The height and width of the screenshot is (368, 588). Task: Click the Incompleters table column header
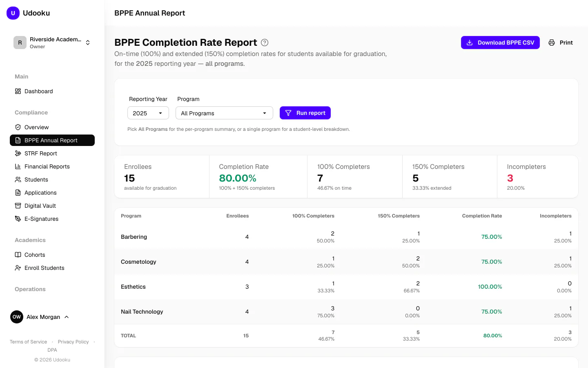coord(556,216)
